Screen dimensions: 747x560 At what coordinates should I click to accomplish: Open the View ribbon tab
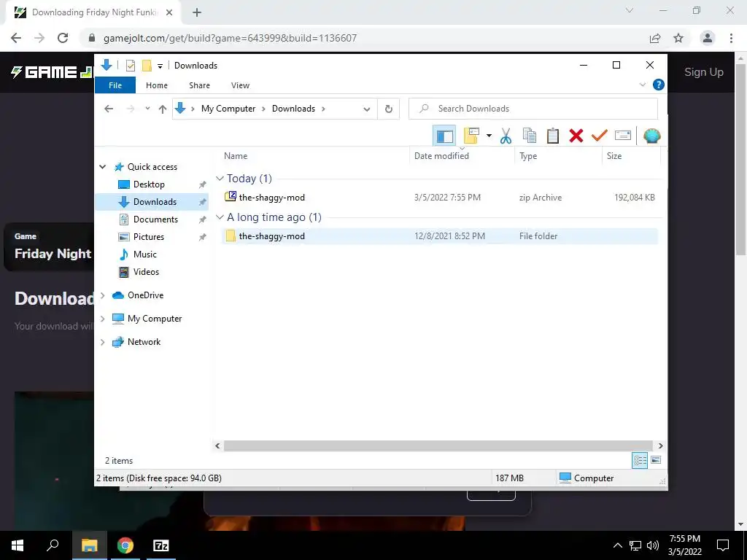240,85
